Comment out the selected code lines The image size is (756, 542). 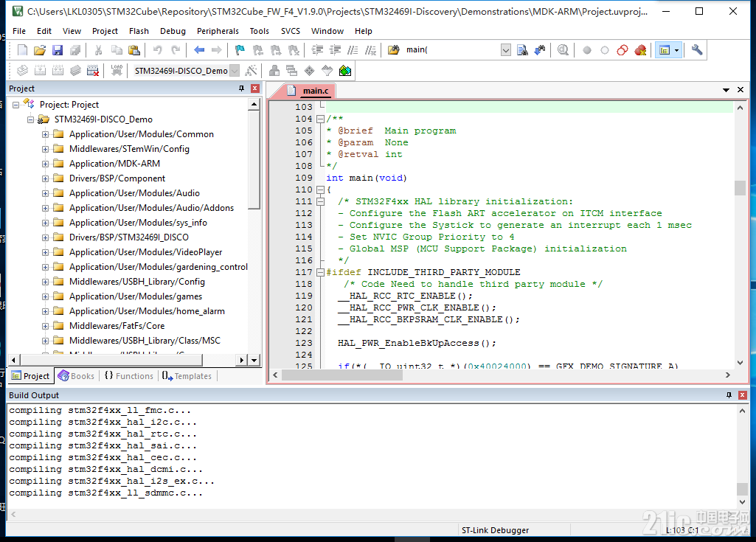[x=353, y=50]
